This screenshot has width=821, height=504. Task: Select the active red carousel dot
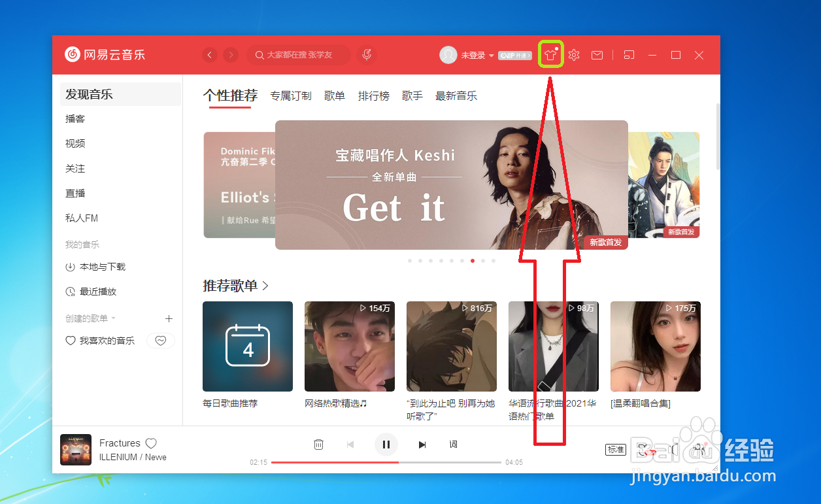pyautogui.click(x=473, y=261)
